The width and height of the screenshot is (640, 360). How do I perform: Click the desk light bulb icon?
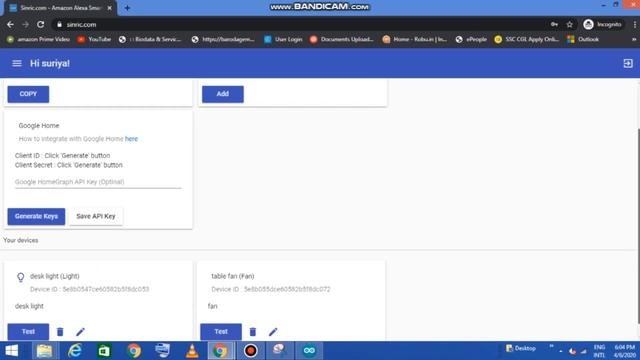[x=21, y=278]
